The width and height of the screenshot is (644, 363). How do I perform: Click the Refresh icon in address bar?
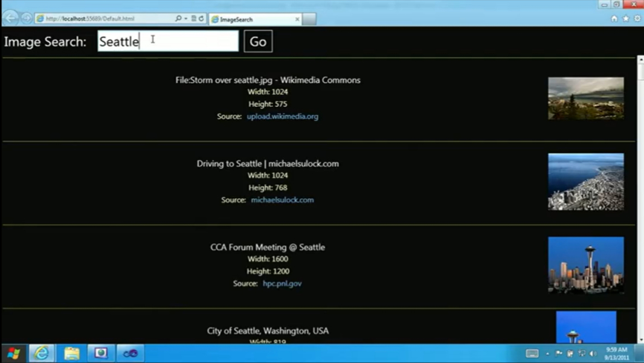[x=201, y=19]
